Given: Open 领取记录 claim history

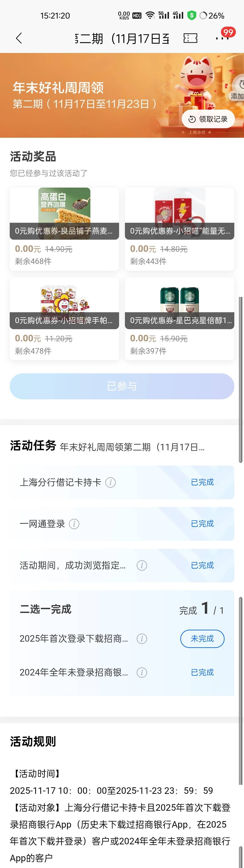Looking at the screenshot, I should pos(208,119).
